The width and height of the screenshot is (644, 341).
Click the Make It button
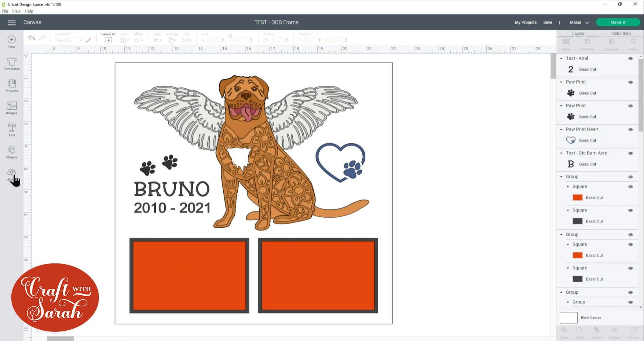pos(618,23)
